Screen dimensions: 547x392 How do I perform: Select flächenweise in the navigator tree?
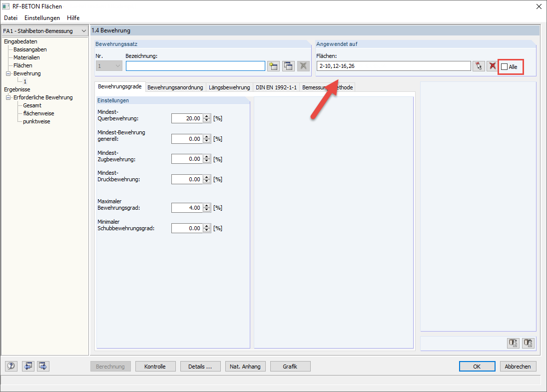click(x=39, y=114)
